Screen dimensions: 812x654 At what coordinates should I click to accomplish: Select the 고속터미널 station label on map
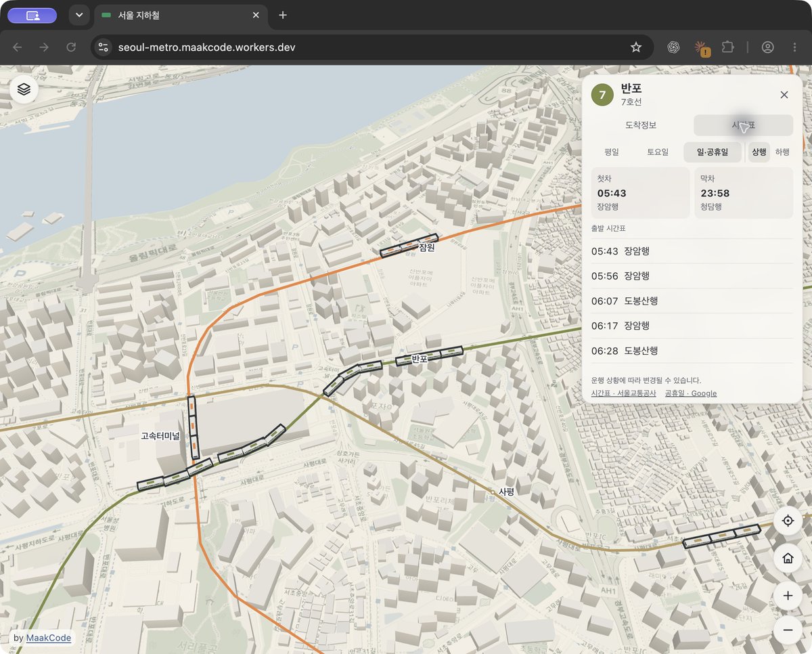(x=160, y=436)
